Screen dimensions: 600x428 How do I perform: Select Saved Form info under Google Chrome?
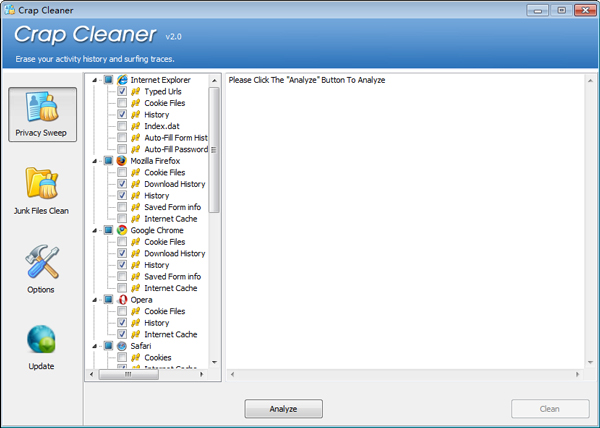(x=173, y=277)
